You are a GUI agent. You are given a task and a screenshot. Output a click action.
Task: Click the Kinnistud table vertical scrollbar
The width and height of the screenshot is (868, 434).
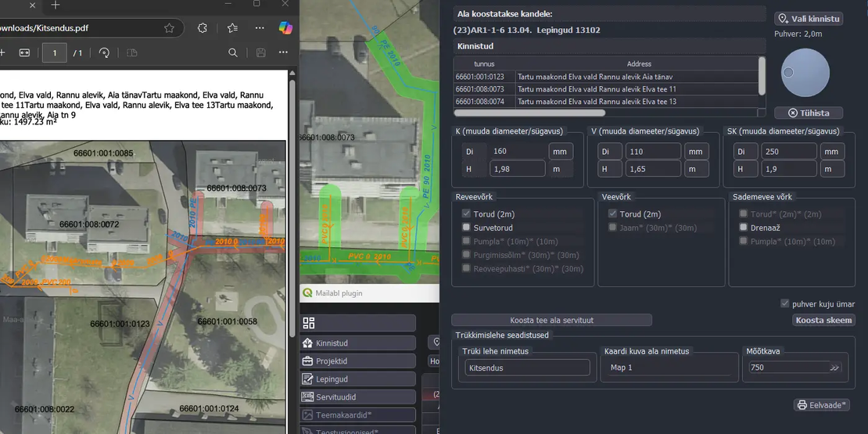pyautogui.click(x=762, y=75)
